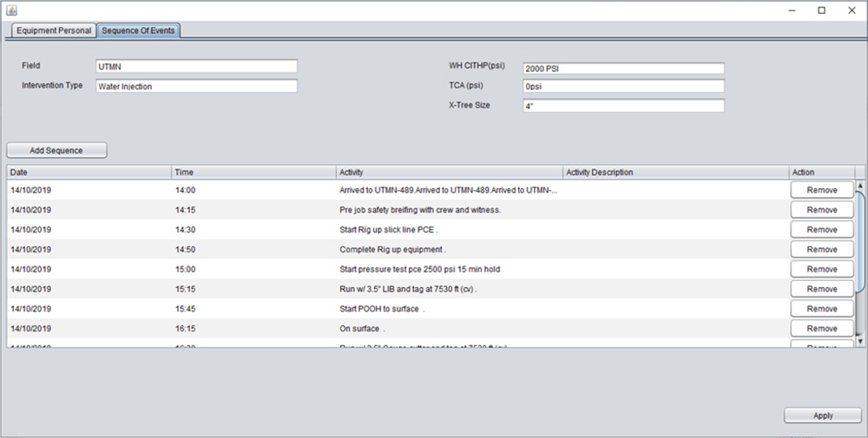Click the TCA (psi) input box
Image resolution: width=868 pixels, height=438 pixels.
tap(623, 87)
